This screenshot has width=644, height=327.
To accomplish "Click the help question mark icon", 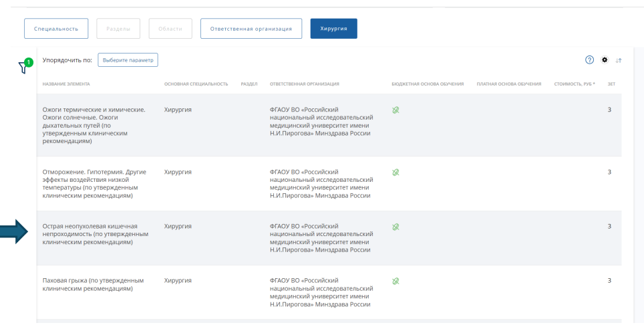I will pos(589,60).
